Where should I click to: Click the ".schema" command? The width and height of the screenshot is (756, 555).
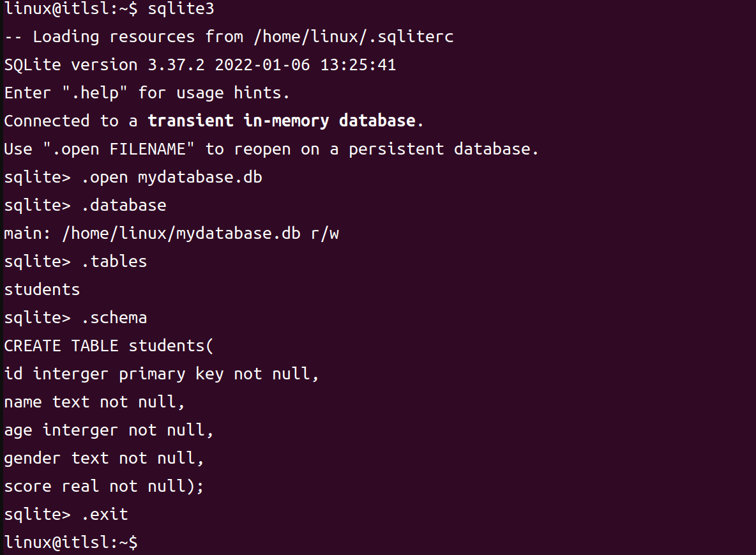click(x=114, y=318)
